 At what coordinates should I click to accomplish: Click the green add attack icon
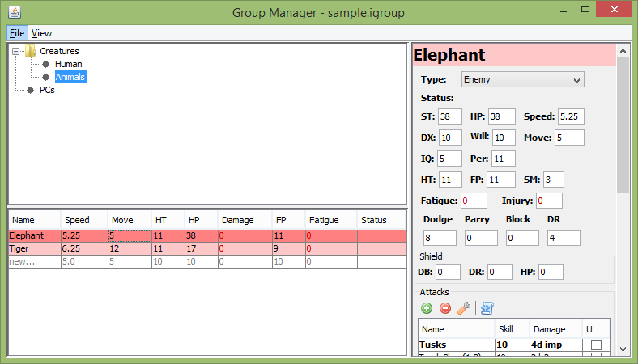pos(427,308)
